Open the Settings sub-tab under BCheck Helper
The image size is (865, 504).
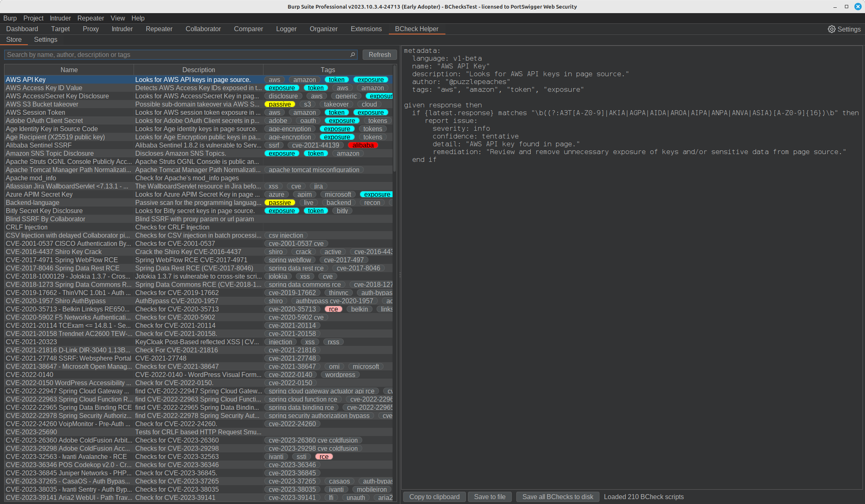pyautogui.click(x=45, y=39)
